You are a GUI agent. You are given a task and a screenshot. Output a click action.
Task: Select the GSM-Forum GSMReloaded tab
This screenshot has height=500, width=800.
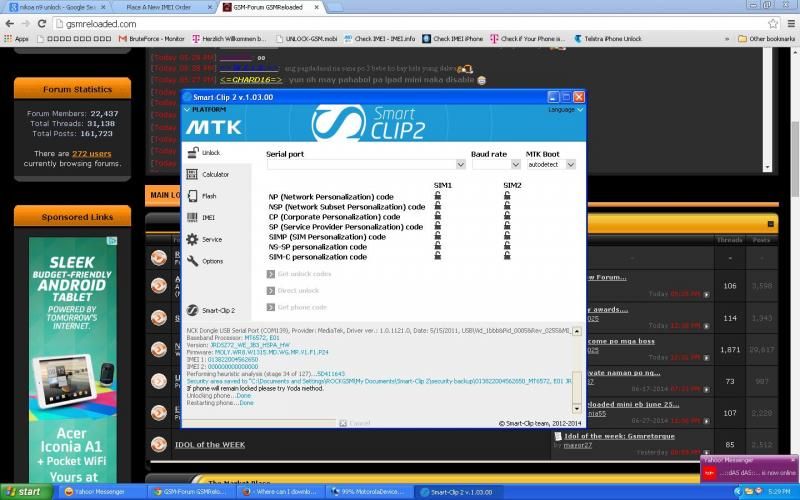271,7
